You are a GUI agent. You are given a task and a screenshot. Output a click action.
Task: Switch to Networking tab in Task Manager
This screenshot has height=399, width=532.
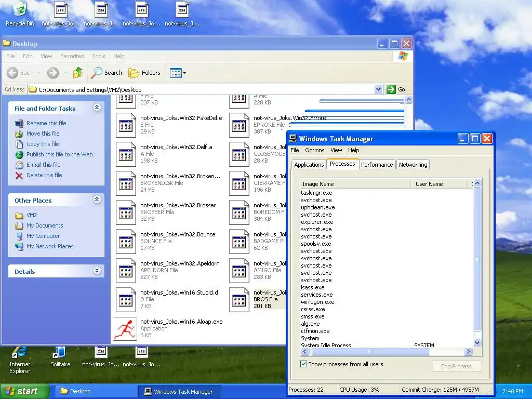tap(413, 165)
